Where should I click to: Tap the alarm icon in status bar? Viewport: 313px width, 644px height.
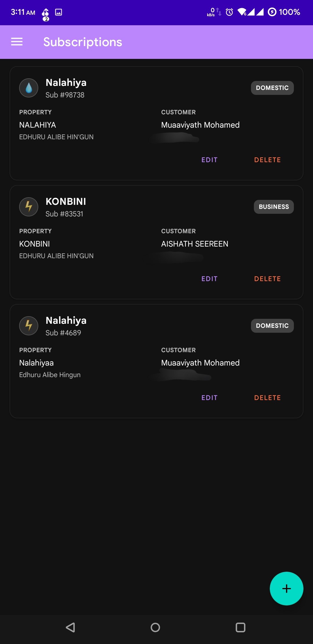[229, 12]
